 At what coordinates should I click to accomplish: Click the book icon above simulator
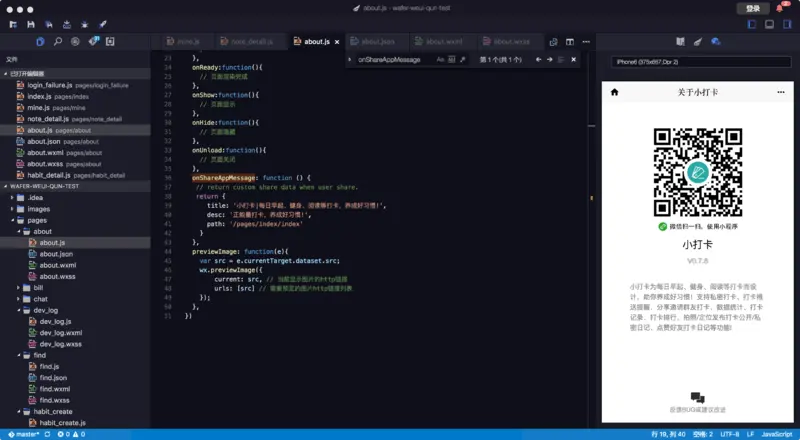(680, 41)
